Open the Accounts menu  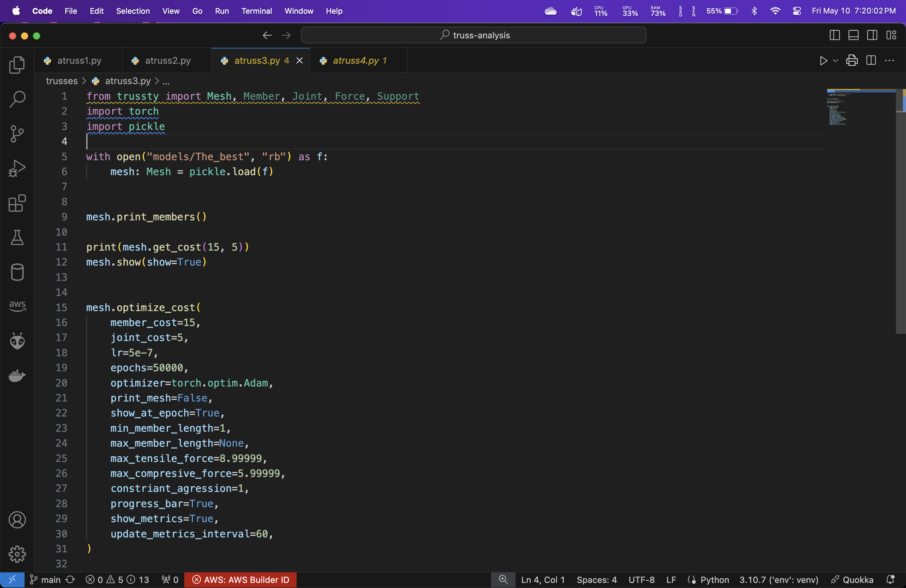17,520
